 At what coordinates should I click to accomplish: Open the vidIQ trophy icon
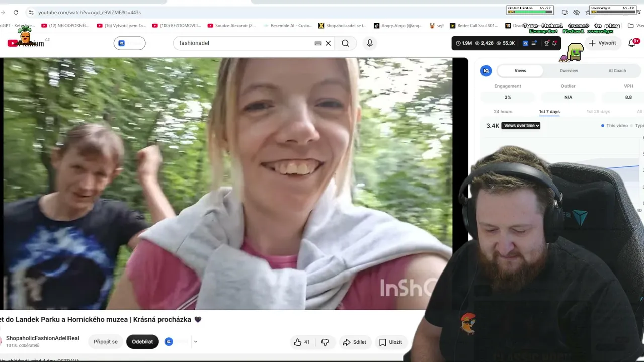click(547, 43)
